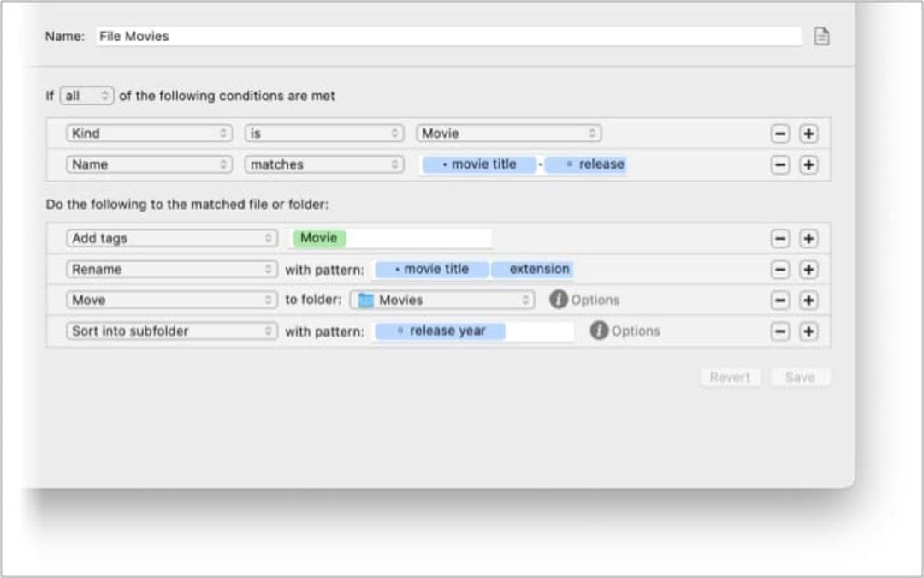Add condition after the Kind row

click(x=808, y=134)
